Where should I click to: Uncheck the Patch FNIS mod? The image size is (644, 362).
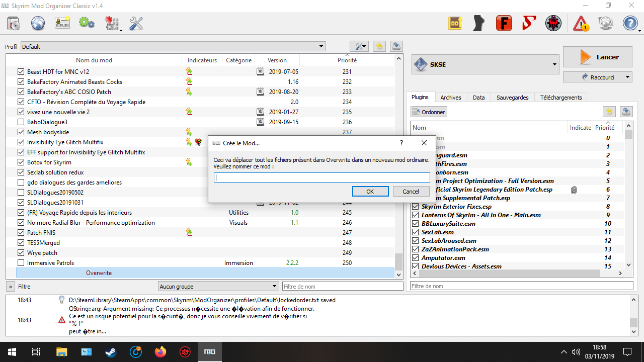(x=21, y=233)
